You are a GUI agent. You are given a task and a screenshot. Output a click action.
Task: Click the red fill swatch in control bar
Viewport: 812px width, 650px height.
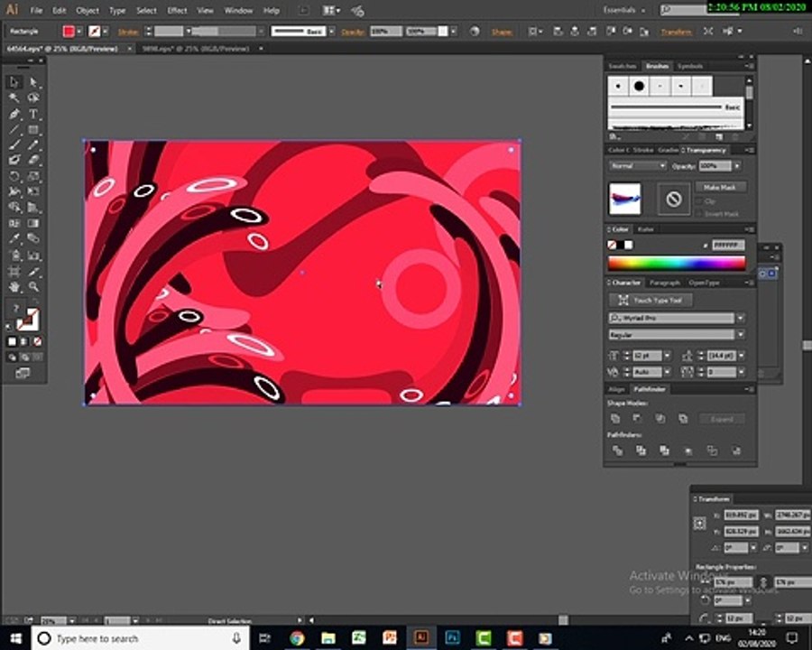point(69,31)
